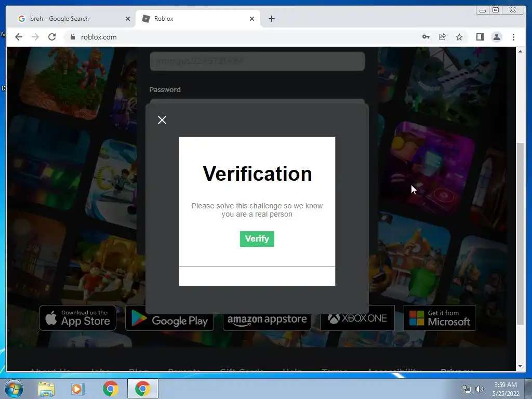Click the 'Please solve this challenge' message
Screen dimensions: 532x399
click(257, 210)
